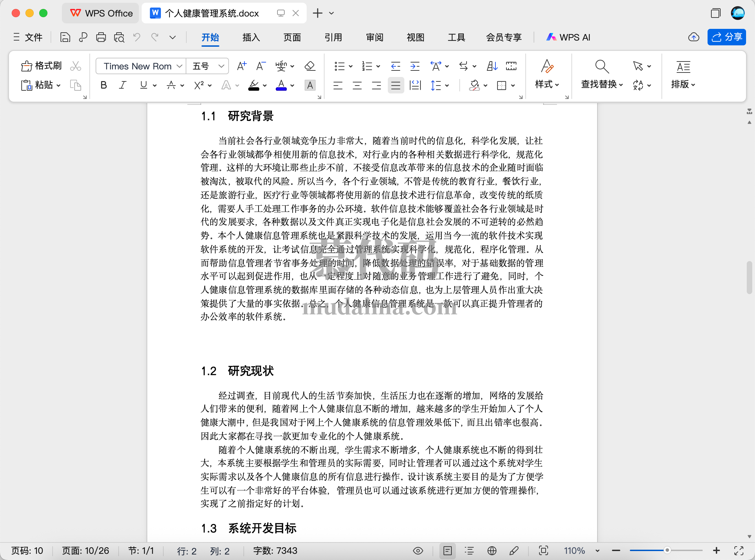Click the blue 分享 share button
755x560 pixels.
tap(726, 37)
